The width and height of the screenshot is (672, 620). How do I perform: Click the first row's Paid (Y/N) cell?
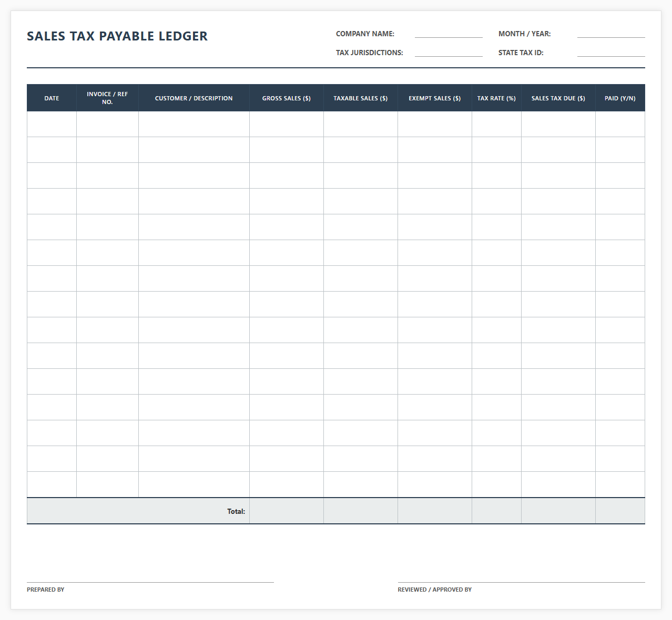click(x=620, y=124)
